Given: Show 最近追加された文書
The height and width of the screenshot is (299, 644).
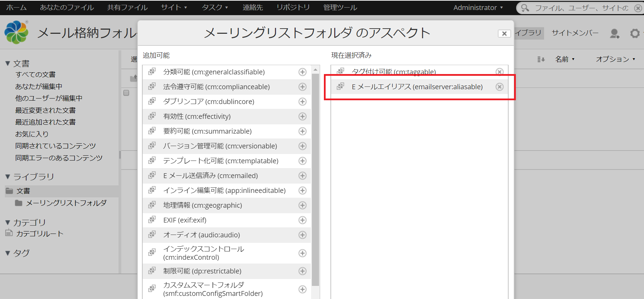Looking at the screenshot, I should coord(45,122).
